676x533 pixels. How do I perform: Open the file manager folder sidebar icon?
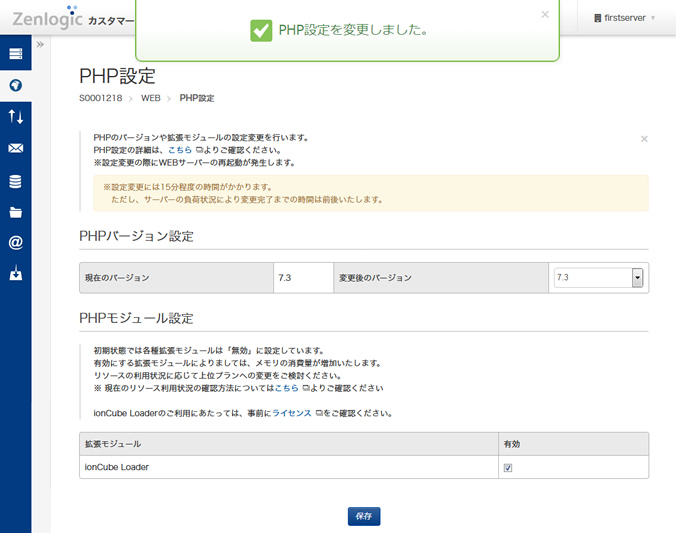coord(16,212)
